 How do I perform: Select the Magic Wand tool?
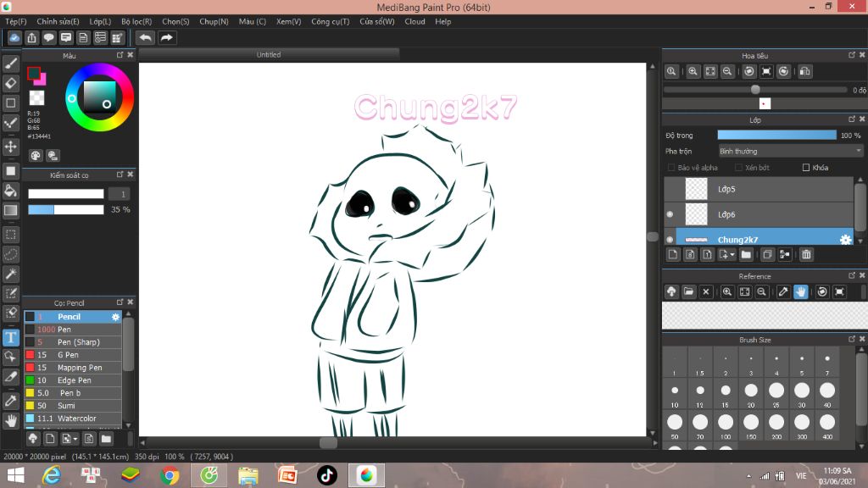[10, 274]
